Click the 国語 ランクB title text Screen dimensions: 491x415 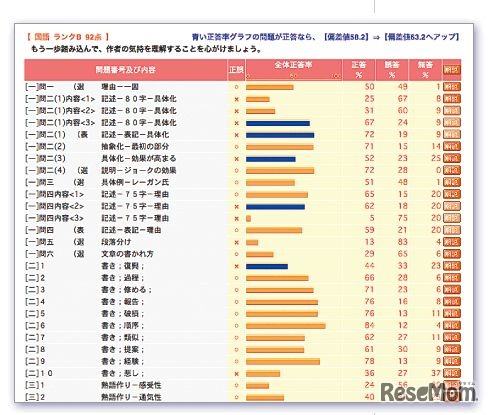(x=68, y=37)
